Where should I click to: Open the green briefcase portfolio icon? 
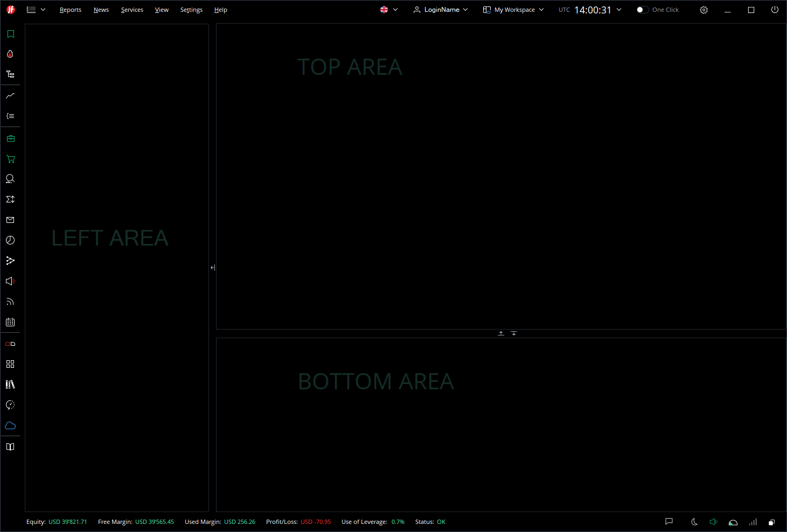pyautogui.click(x=10, y=138)
